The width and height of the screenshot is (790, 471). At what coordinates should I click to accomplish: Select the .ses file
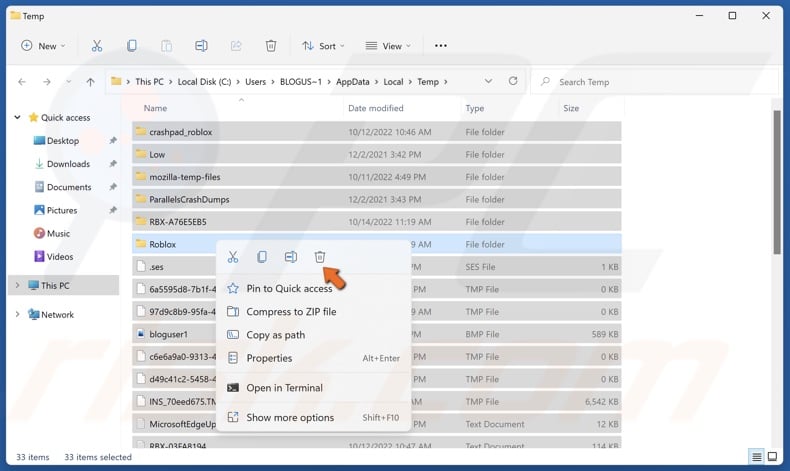point(377,267)
